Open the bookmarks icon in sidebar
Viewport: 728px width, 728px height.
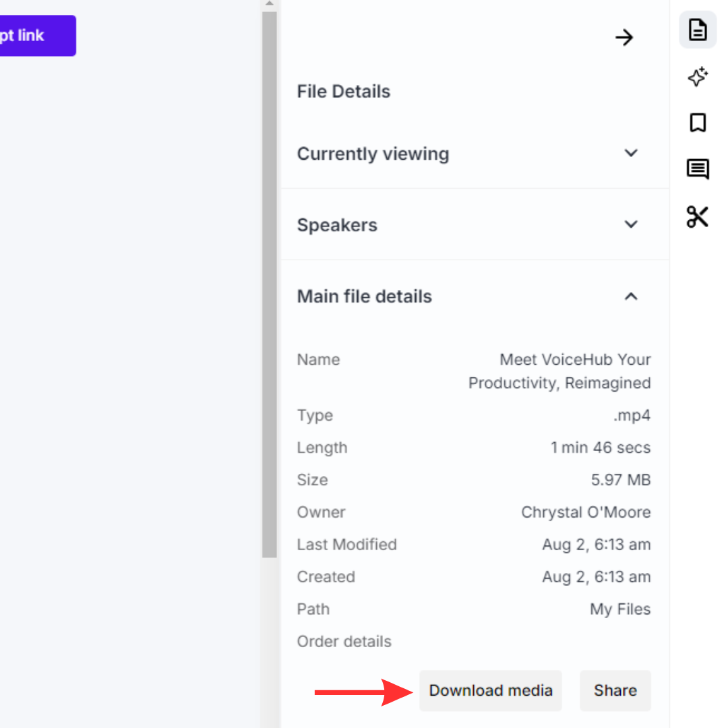tap(698, 123)
